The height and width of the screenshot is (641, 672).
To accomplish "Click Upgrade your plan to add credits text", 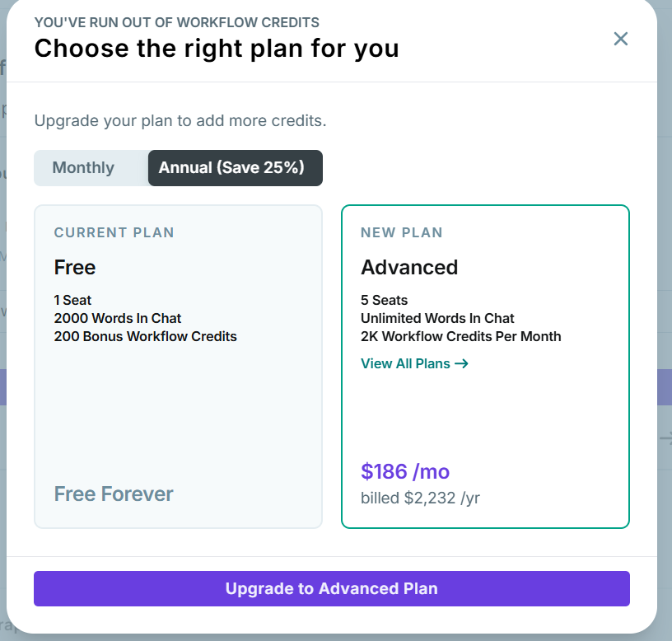I will tap(180, 121).
